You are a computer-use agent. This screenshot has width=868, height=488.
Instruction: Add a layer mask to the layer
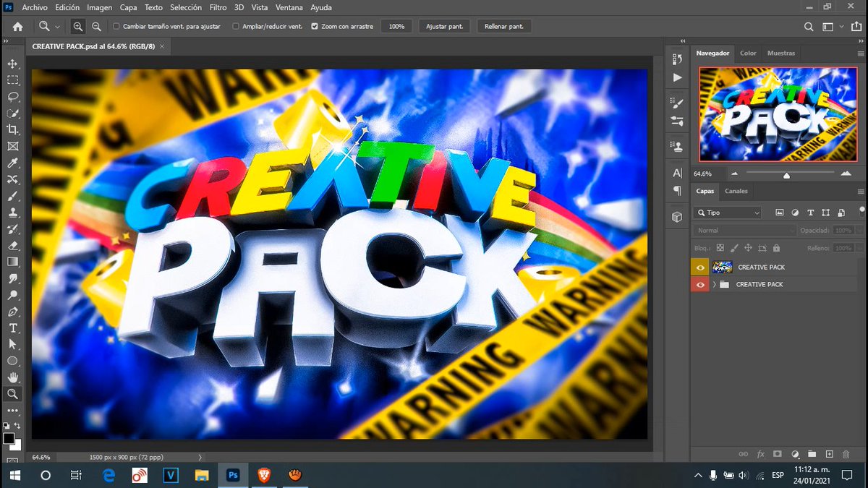pos(778,454)
